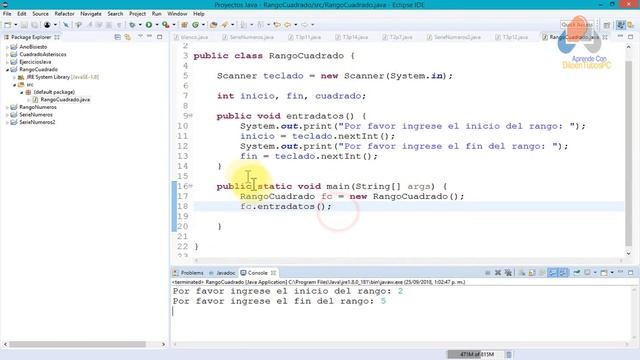Click the Last Edit Location toolbar icon
Image resolution: width=640 pixels, height=360 pixels.
pos(277,25)
